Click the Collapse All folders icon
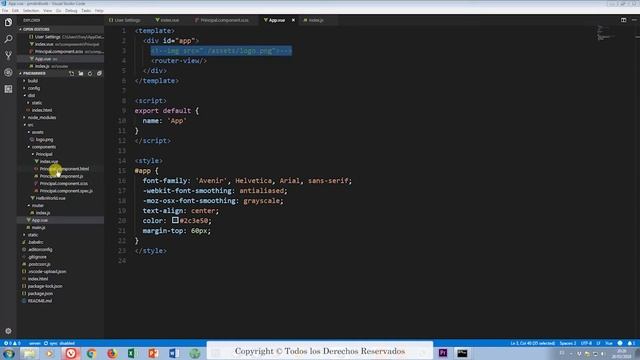Image resolution: width=640 pixels, height=360 pixels. click(x=99, y=73)
